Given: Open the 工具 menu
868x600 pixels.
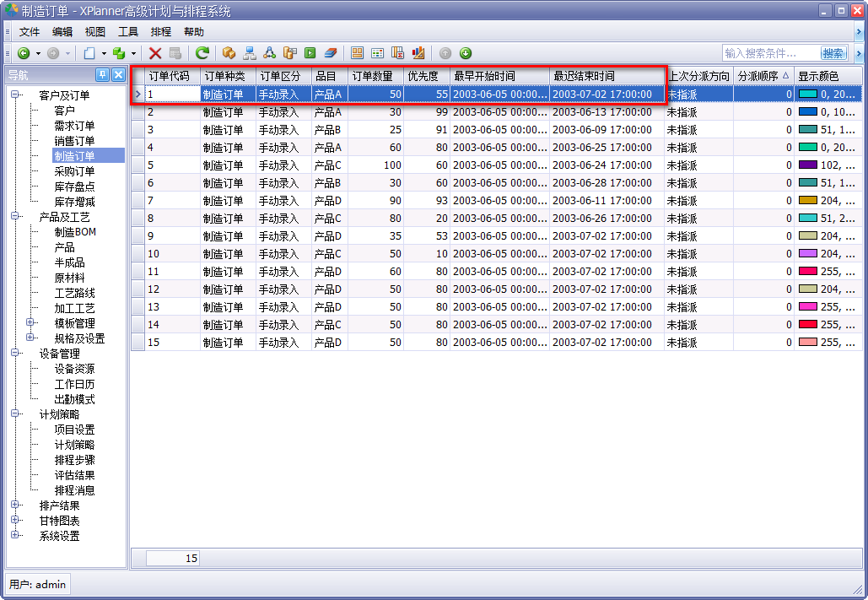Looking at the screenshot, I should tap(128, 32).
